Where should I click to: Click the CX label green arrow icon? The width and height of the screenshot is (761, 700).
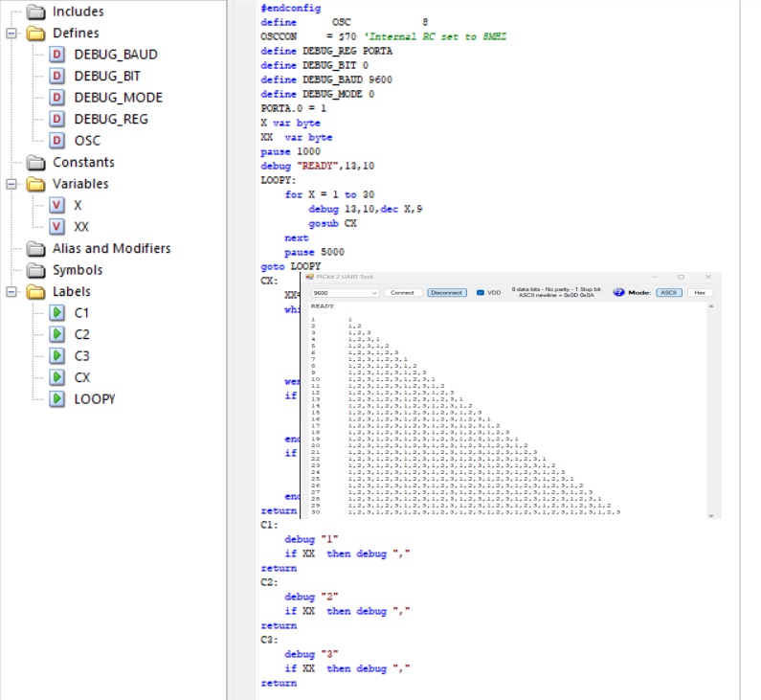pos(57,377)
